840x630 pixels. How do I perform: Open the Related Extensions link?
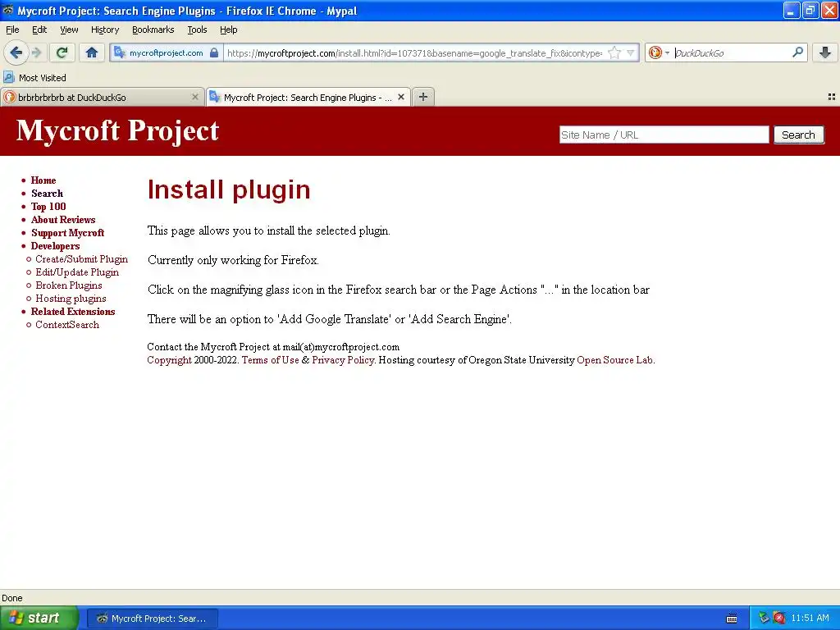click(73, 312)
